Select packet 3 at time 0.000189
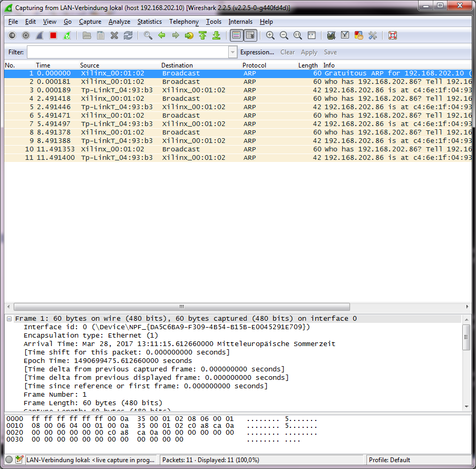This screenshot has width=476, height=469. click(238, 90)
